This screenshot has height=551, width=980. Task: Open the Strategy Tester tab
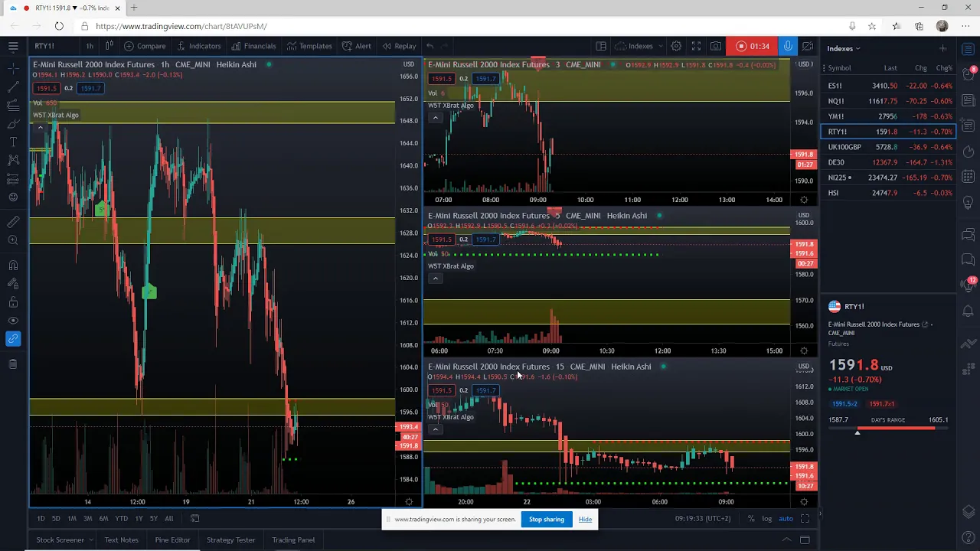[230, 540]
